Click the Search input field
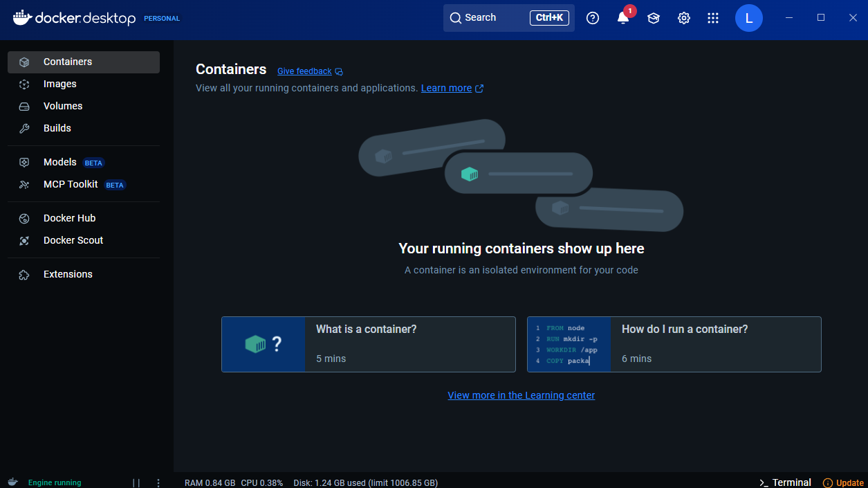 point(509,18)
